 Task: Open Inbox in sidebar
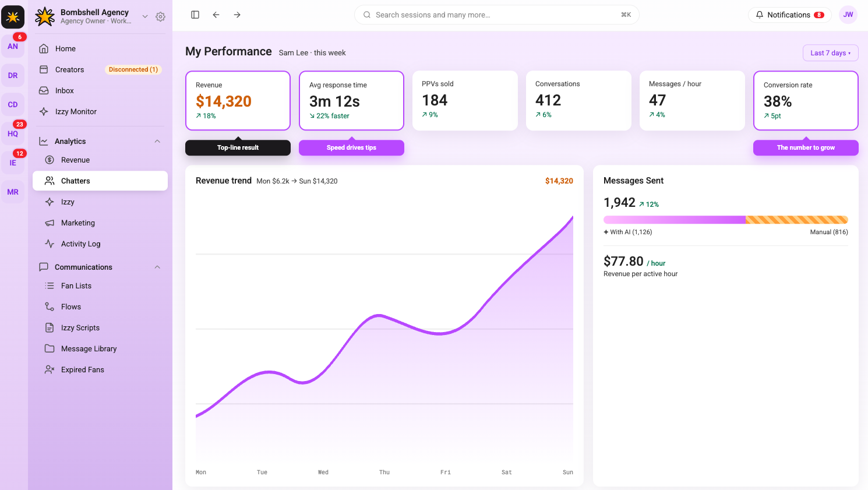[x=100, y=90]
